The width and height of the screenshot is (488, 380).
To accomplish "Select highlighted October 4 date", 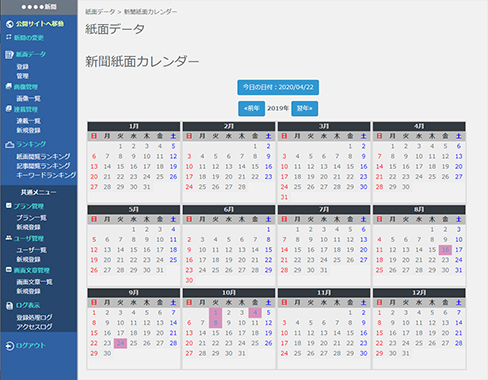I will (255, 313).
